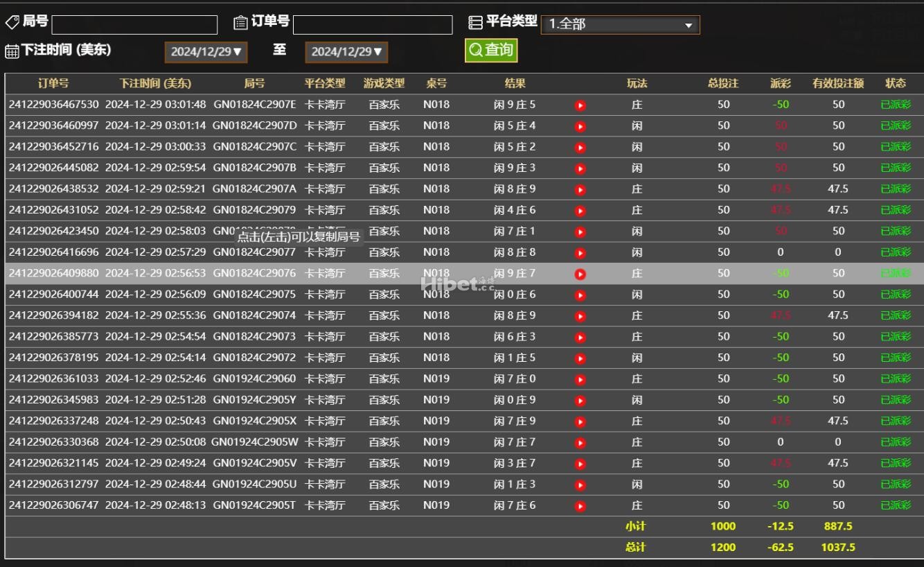This screenshot has width=924, height=567.
Task: Play video replay for round GN01824C29073
Action: pos(580,337)
